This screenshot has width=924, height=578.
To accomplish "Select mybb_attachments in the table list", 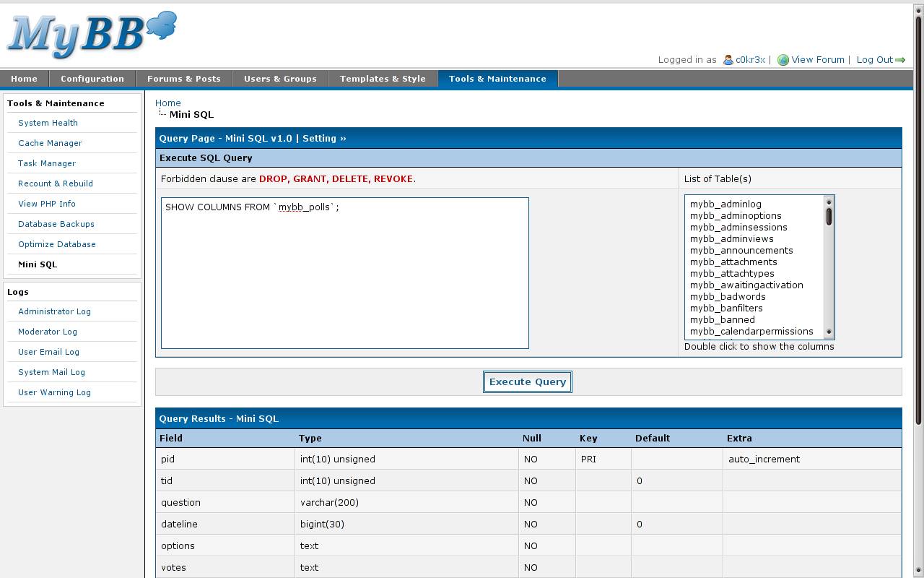I will coord(733,262).
